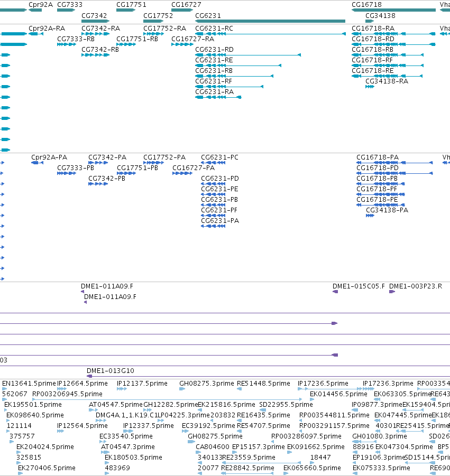The image size is (450, 476).
Task: Select the CG6231 gene label
Action: point(208,15)
